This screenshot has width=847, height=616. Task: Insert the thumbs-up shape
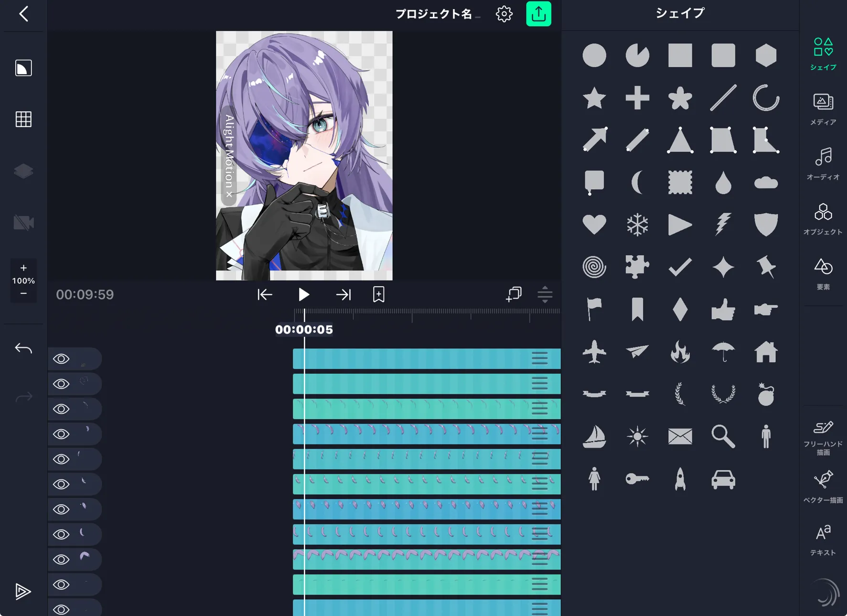click(x=723, y=309)
